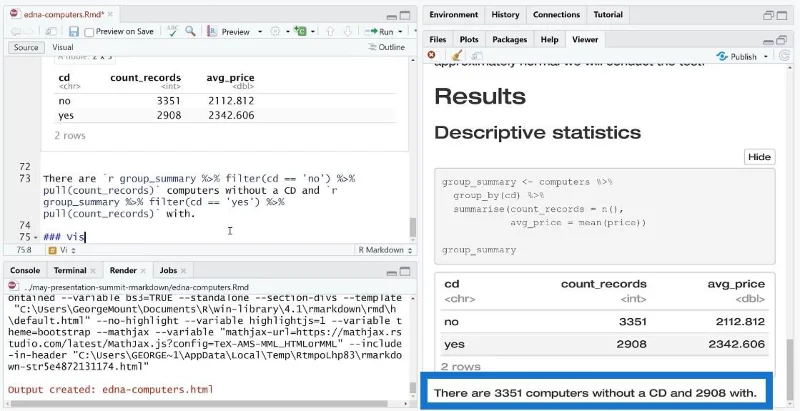The width and height of the screenshot is (800, 411).
Task: Close the edna-computers.Rmd tab
Action: 112,14
